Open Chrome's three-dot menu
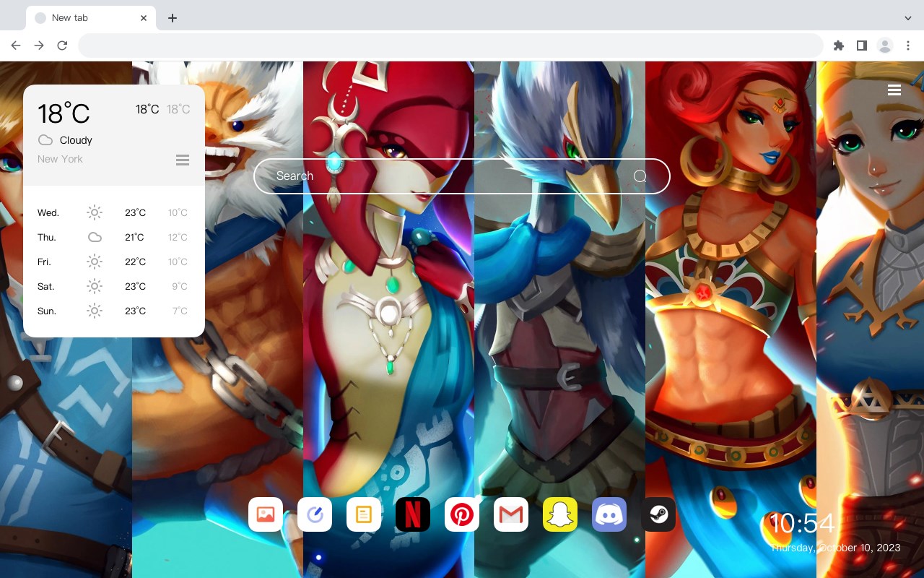 [x=908, y=46]
